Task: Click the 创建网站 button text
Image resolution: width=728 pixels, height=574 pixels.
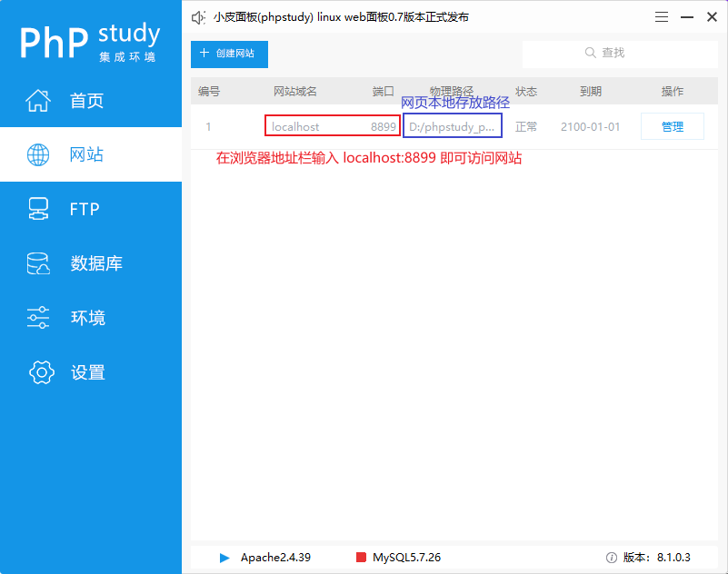Action: (235, 54)
